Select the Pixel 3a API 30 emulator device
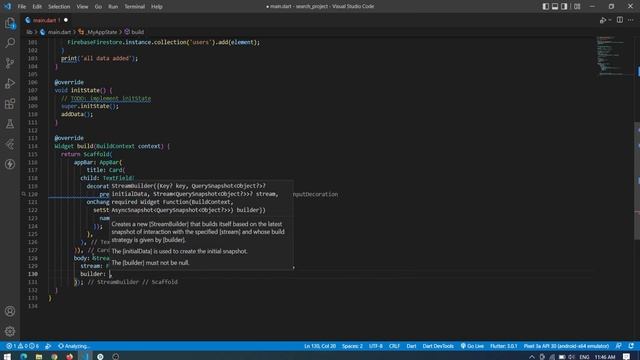This screenshot has height=360, width=640. [566, 346]
